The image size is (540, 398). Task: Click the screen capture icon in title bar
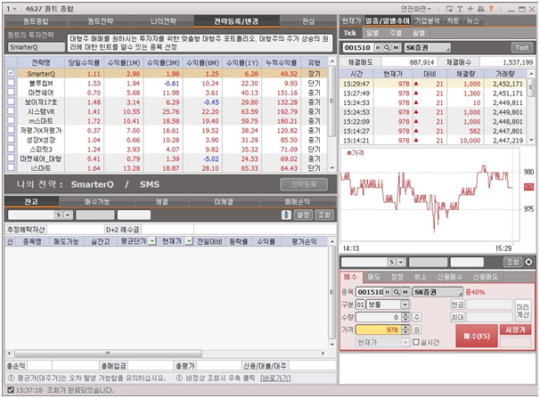tap(449, 9)
